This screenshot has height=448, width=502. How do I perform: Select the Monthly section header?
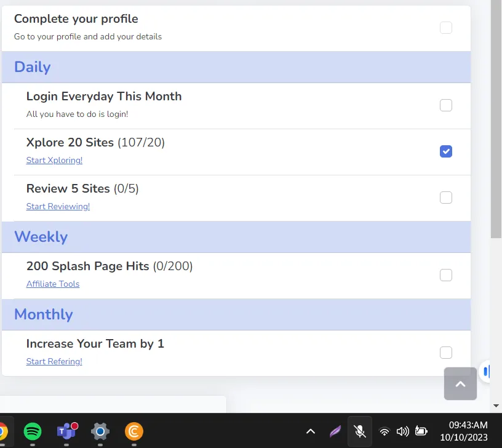(236, 314)
